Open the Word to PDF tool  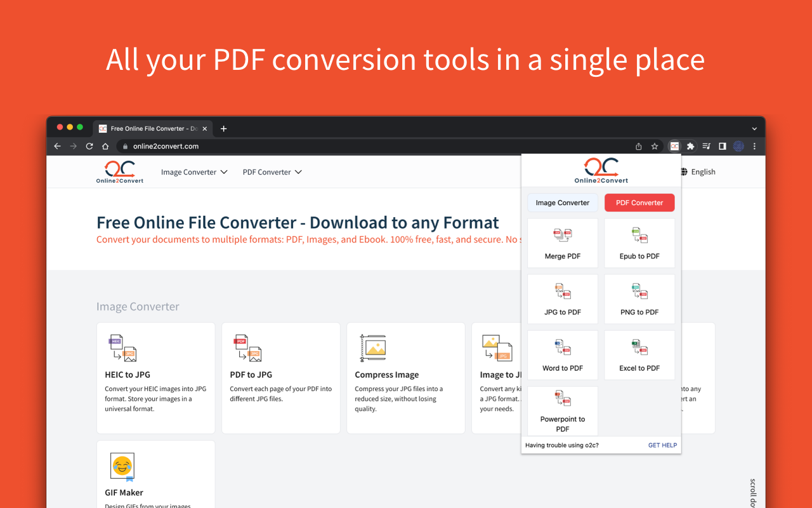[563, 355]
